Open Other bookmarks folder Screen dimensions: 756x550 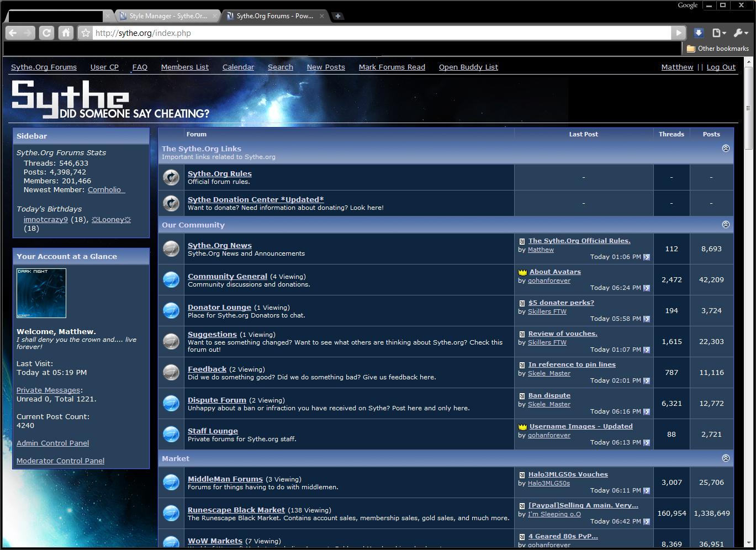(717, 49)
